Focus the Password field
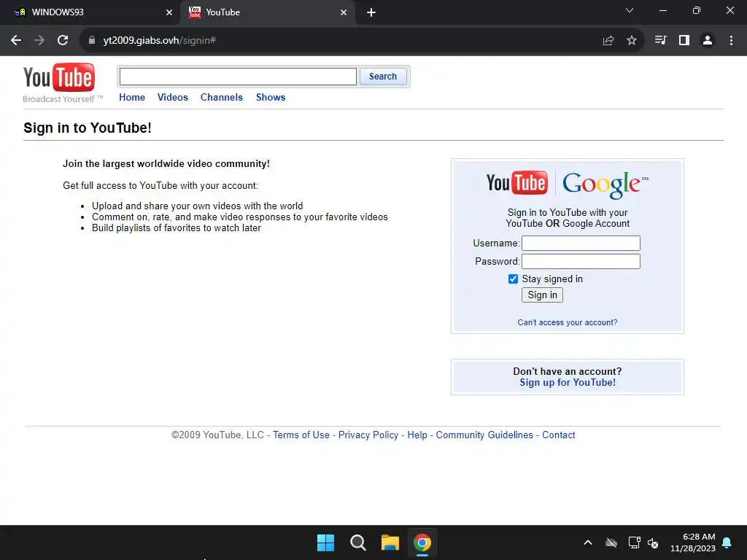 (x=581, y=261)
